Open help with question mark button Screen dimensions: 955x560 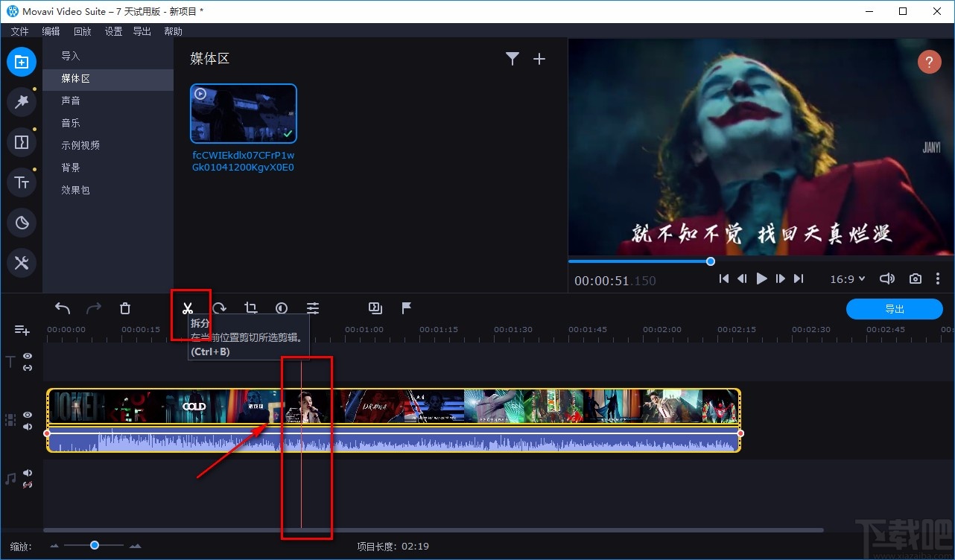click(929, 62)
